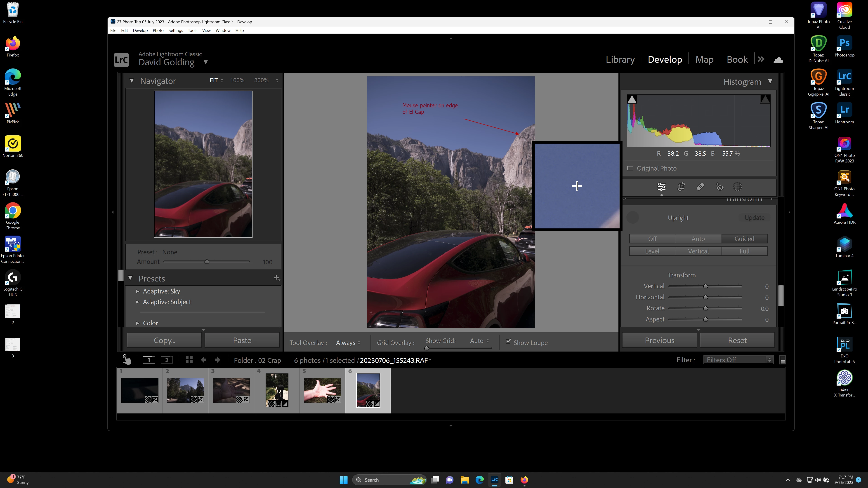Image resolution: width=868 pixels, height=488 pixels.
Task: Expand the Adaptive: Sky preset group
Action: pos(137,291)
